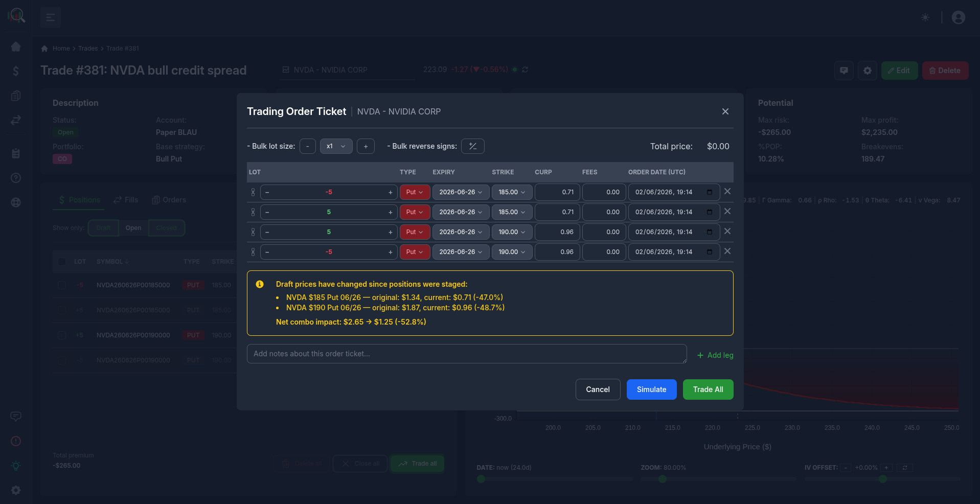Viewport: 980px width, 504px height.
Task: Open the lightbulb ideas icon in the sidebar
Action: point(16,466)
